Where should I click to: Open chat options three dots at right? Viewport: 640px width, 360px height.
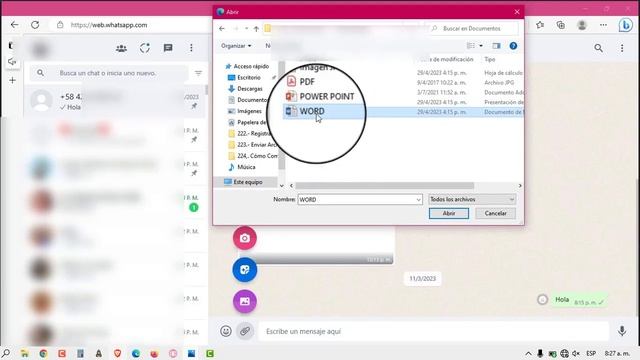point(622,48)
